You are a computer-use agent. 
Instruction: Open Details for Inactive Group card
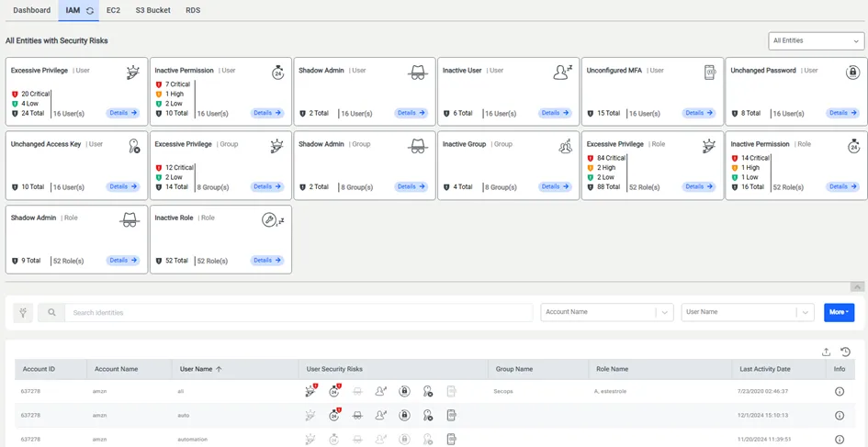point(555,186)
